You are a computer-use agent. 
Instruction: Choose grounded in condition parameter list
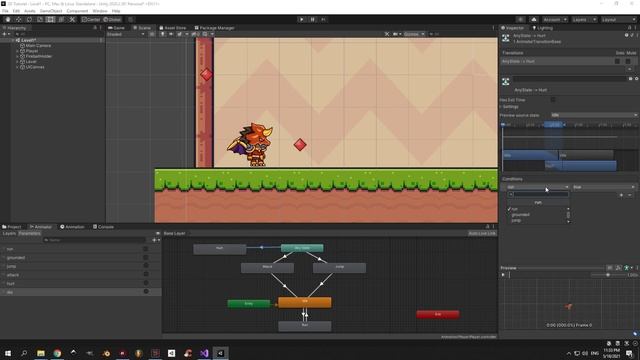tap(521, 215)
